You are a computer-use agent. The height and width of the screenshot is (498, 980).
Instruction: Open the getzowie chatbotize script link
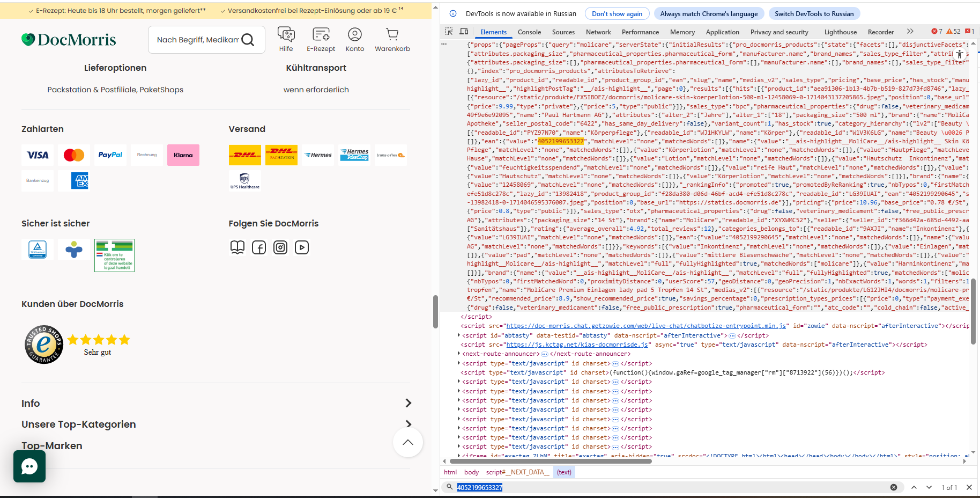[646, 326]
